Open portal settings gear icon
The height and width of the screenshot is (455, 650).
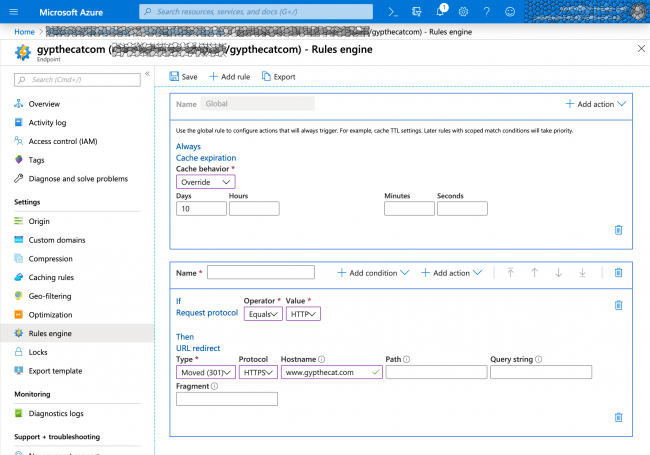tap(463, 12)
